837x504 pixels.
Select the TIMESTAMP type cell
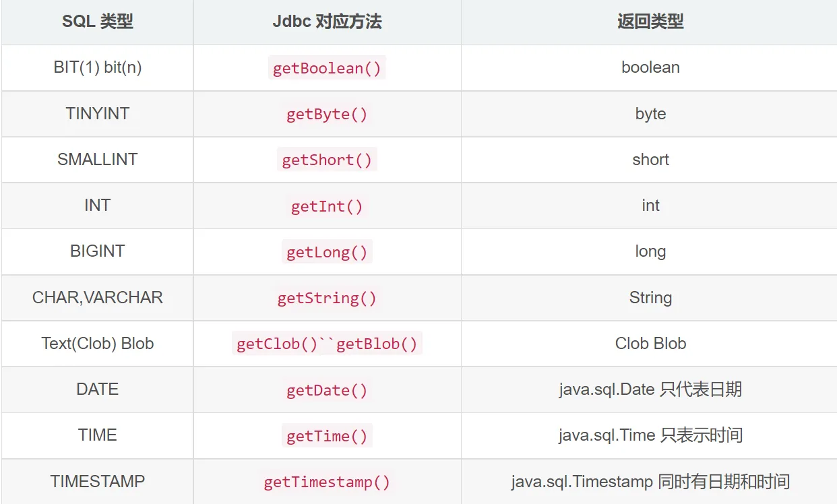(98, 482)
